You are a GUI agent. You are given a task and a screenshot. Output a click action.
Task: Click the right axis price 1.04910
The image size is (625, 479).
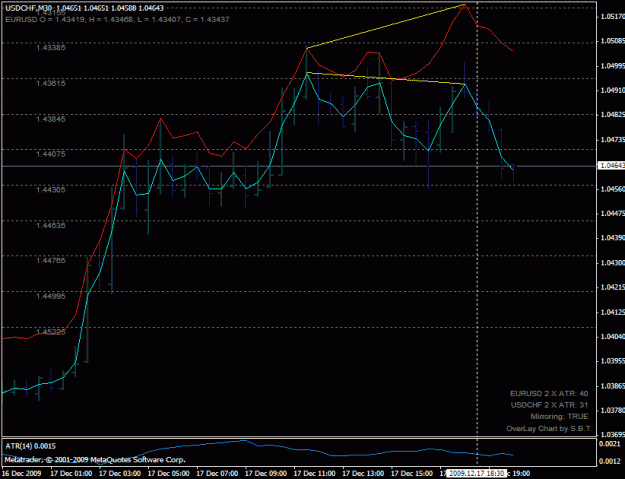point(612,90)
